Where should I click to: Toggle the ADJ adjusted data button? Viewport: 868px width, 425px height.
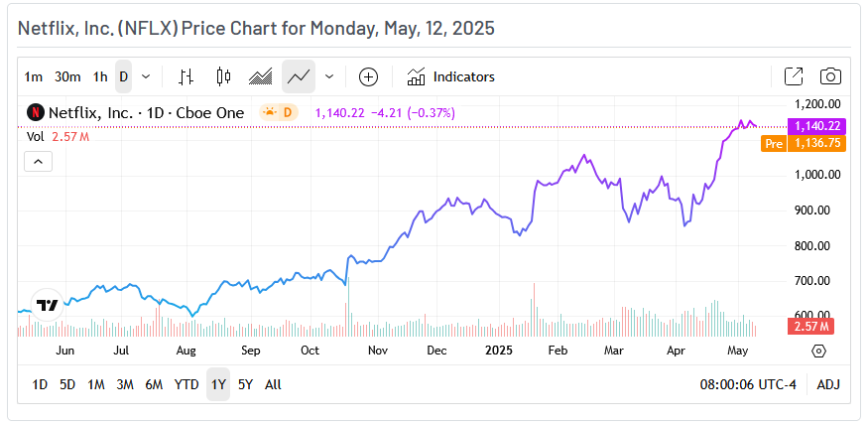coord(827,384)
